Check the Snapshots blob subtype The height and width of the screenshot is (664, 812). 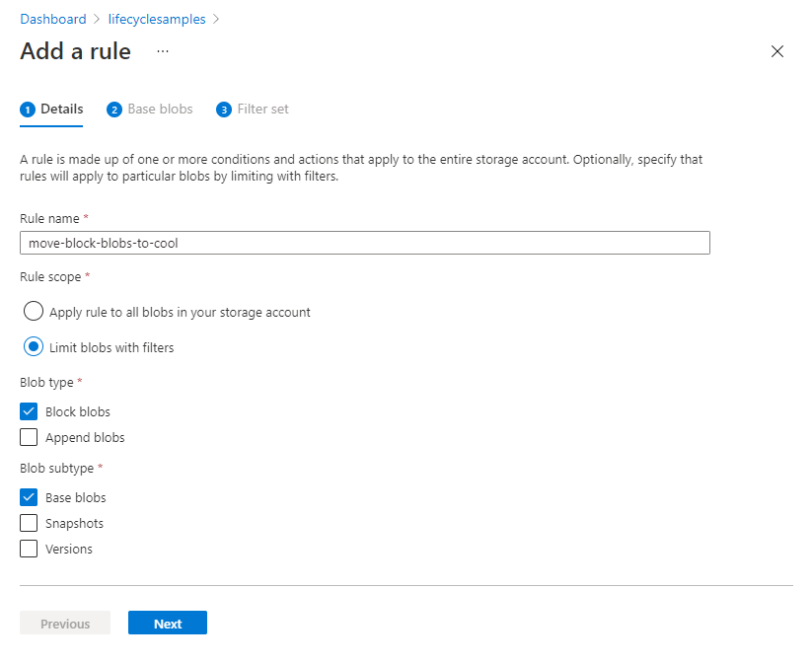pos(29,523)
